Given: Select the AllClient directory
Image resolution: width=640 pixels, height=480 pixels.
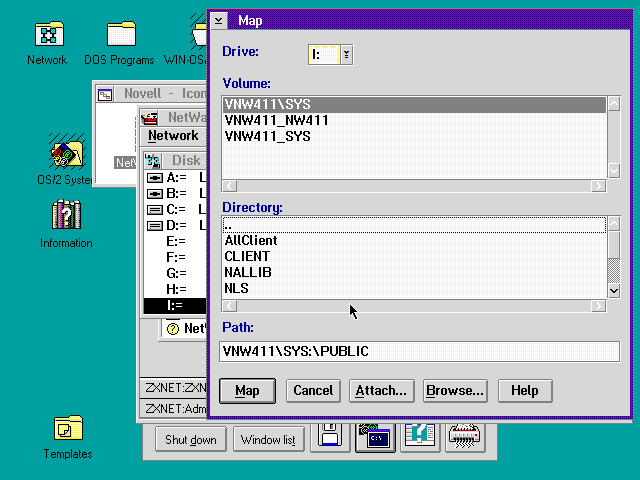Looking at the screenshot, I should pos(414,240).
